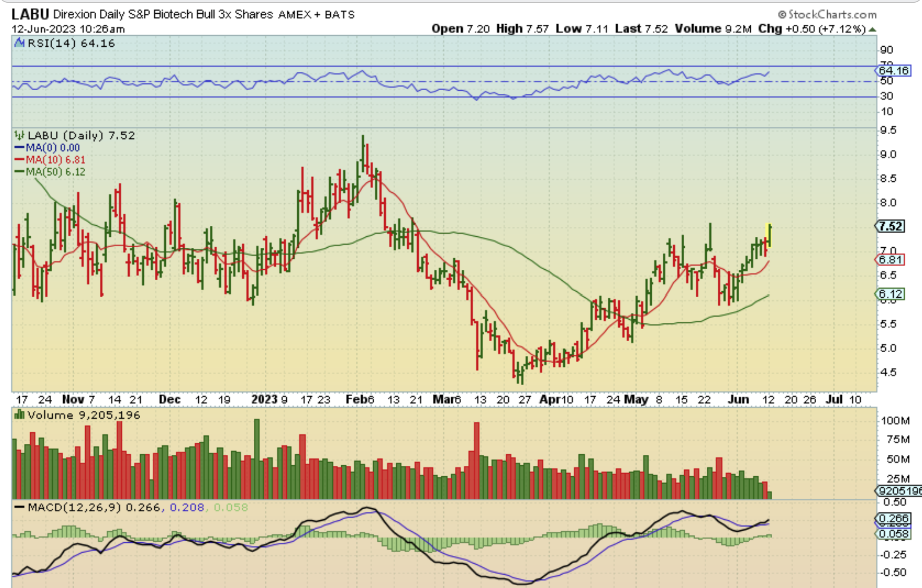Select the MA(10) 6.81 legend entry
922x588 pixels.
50,160
